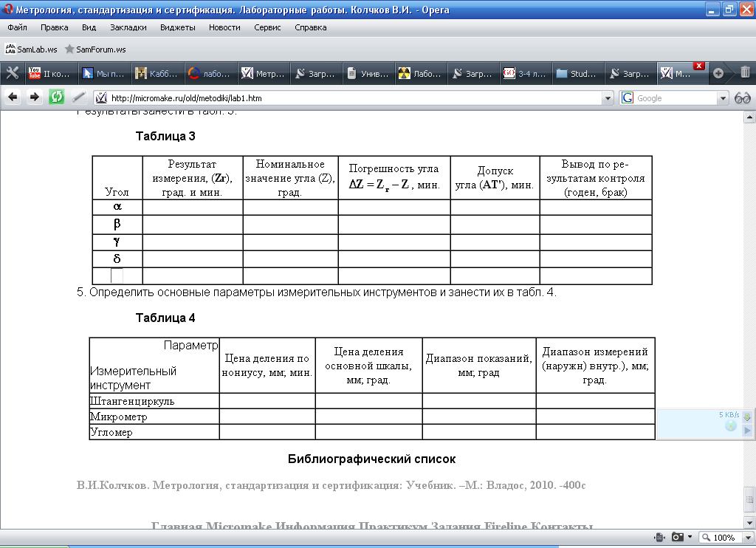This screenshot has height=548, width=756.
Task: Click the β row label in Table 3
Action: (x=117, y=224)
